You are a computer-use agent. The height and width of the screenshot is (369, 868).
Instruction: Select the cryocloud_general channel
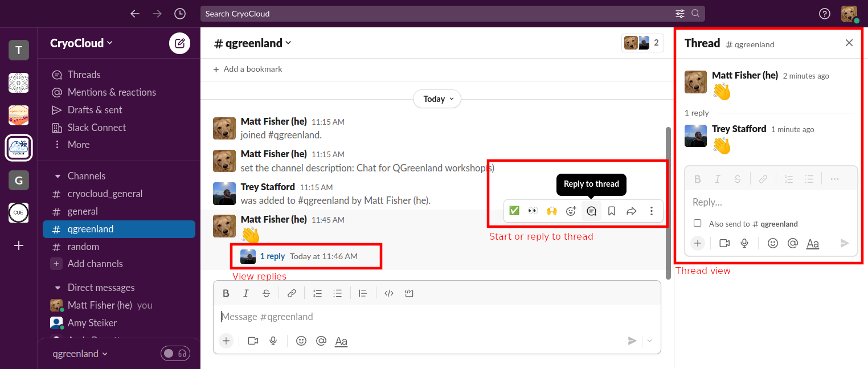pos(105,194)
